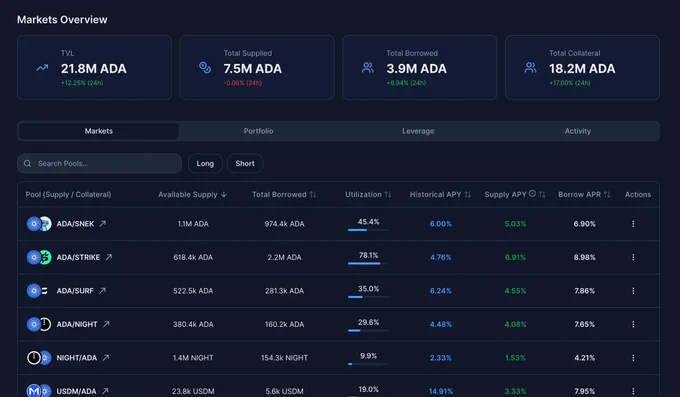Image resolution: width=680 pixels, height=397 pixels.
Task: Open the ADA/NIGHT pool name
Action: coord(77,324)
